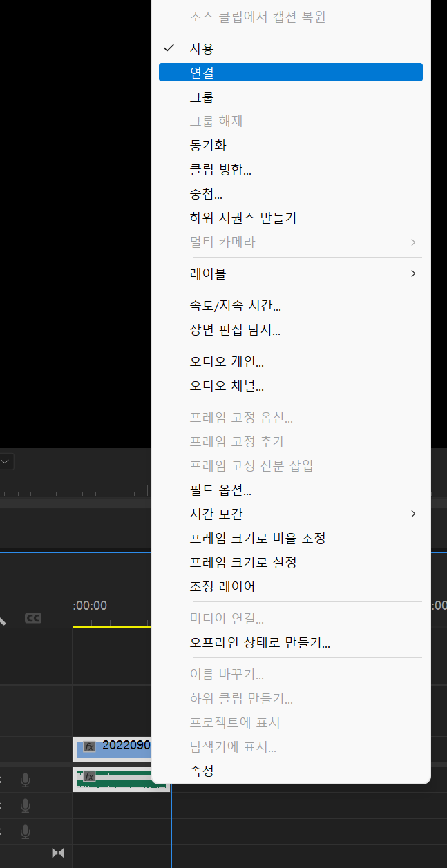Open 클립 병합... menu entry

click(290, 170)
